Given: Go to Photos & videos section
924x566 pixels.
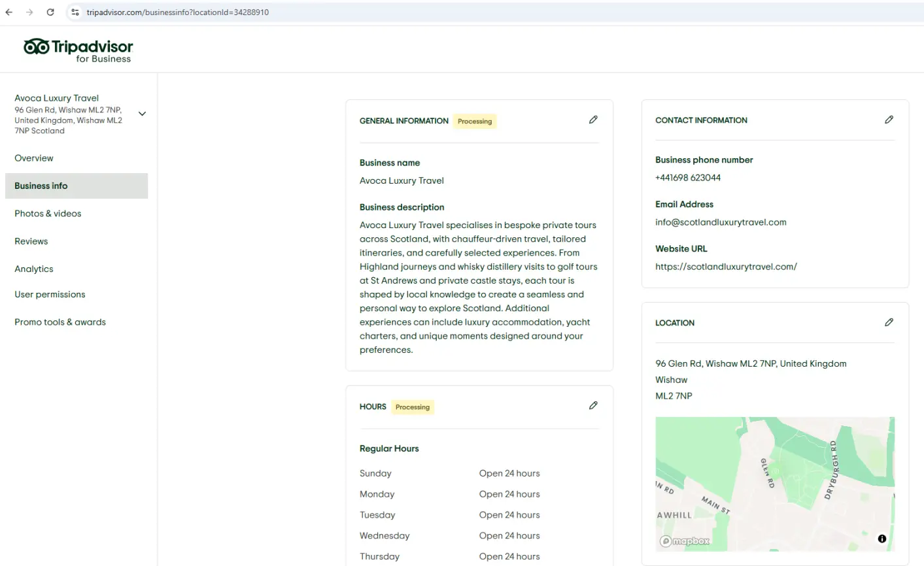Looking at the screenshot, I should point(48,214).
